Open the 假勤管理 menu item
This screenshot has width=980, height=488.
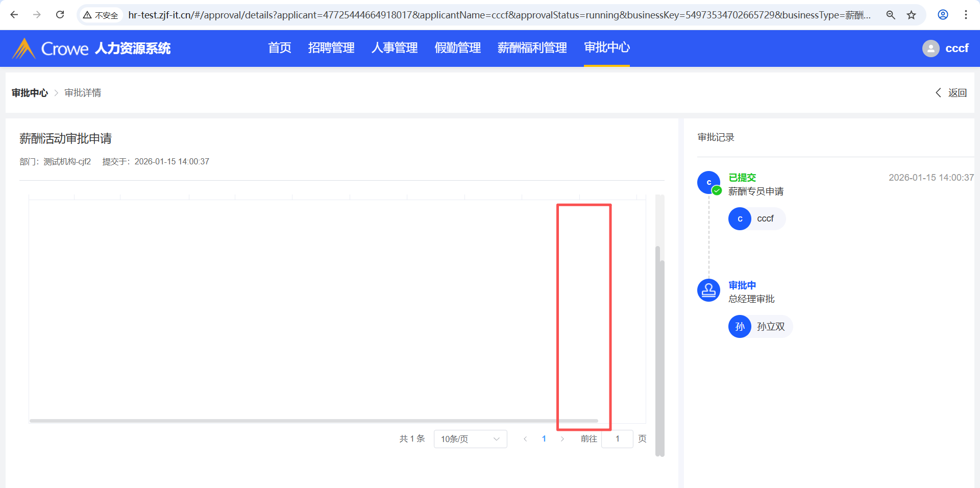click(x=458, y=48)
